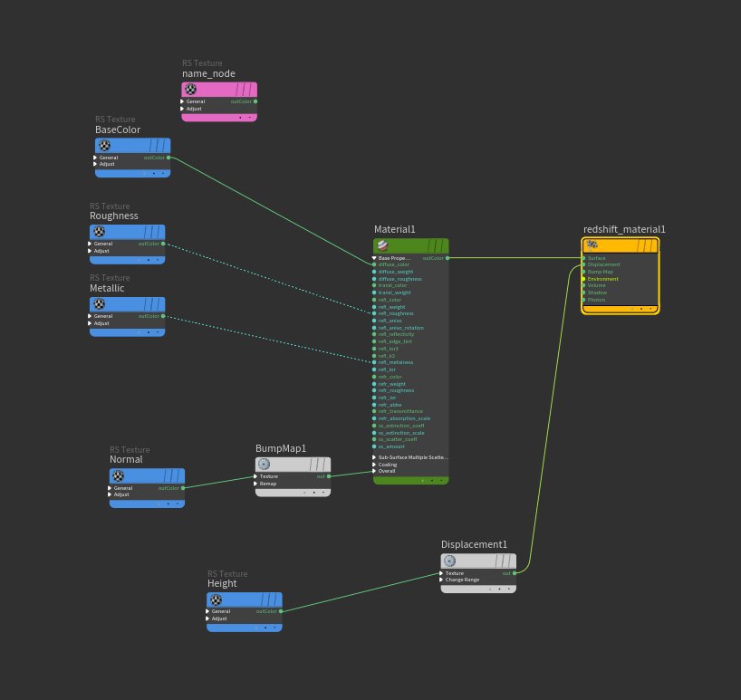
Task: Click the shader ball icon on Material1
Action: tap(383, 245)
